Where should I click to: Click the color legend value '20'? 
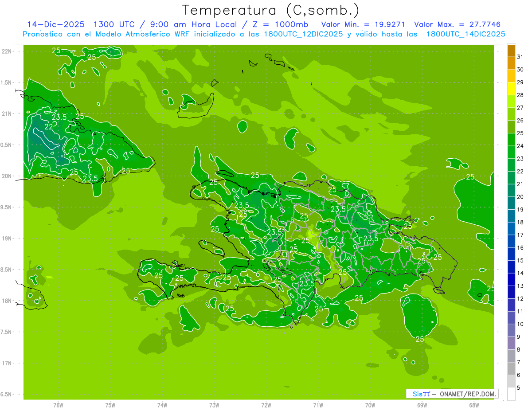click(520, 197)
